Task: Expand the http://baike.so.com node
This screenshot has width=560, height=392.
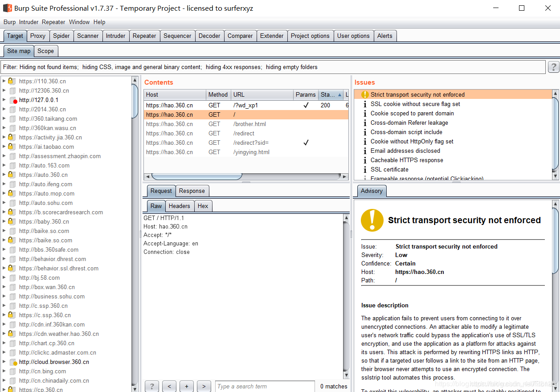Action: click(4, 231)
